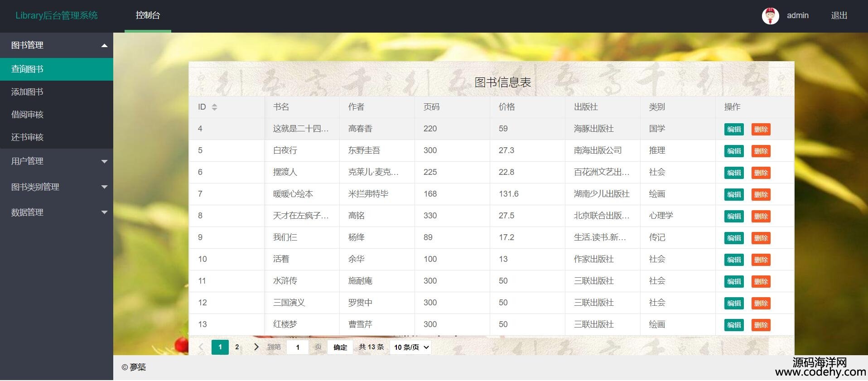Image resolution: width=868 pixels, height=381 pixels.
Task: Open the 10 条/页 page size dropdown
Action: [x=410, y=347]
